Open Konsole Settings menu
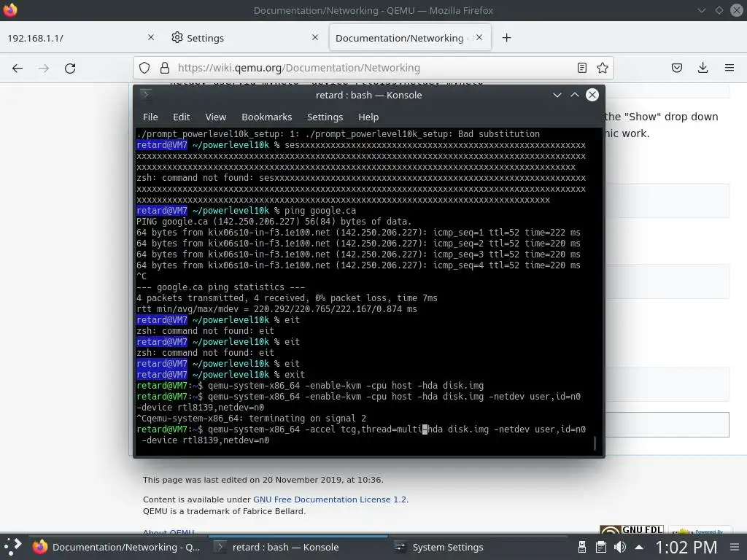This screenshot has height=560, width=747. click(x=325, y=117)
